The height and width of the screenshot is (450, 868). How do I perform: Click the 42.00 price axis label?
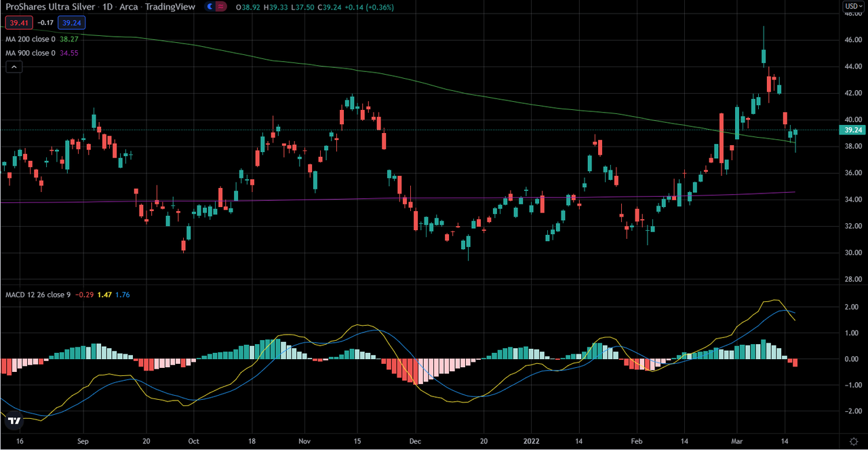[853, 94]
